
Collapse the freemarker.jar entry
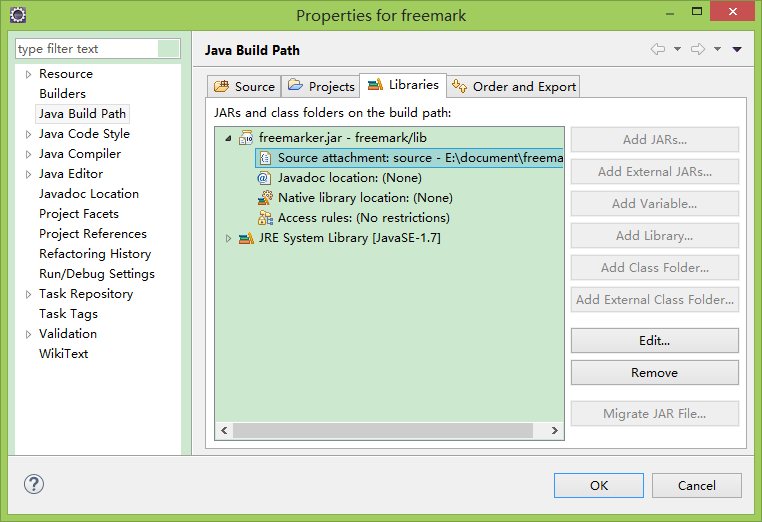228,139
